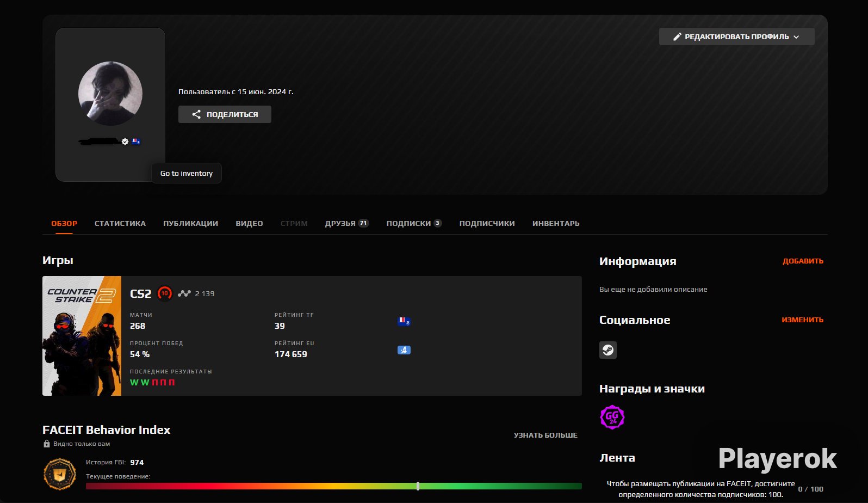Click the country flag icon beside Рейтинг TF
This screenshot has width=868, height=503.
click(x=404, y=322)
